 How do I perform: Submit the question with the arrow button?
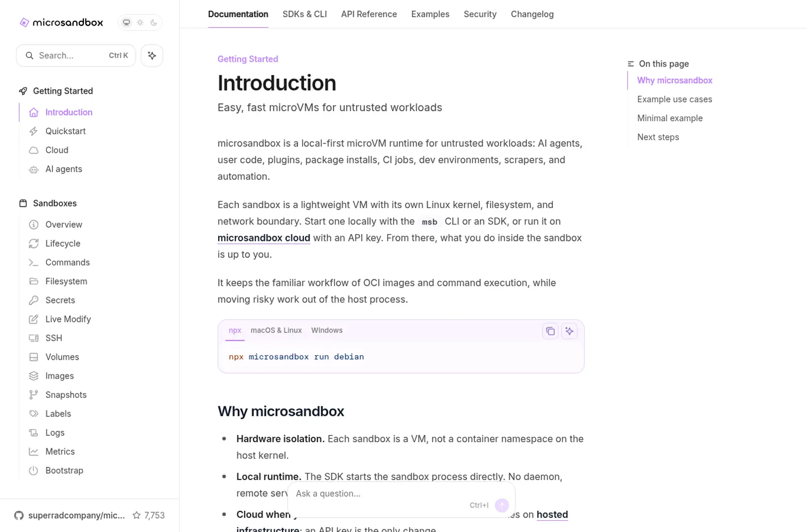tap(502, 505)
